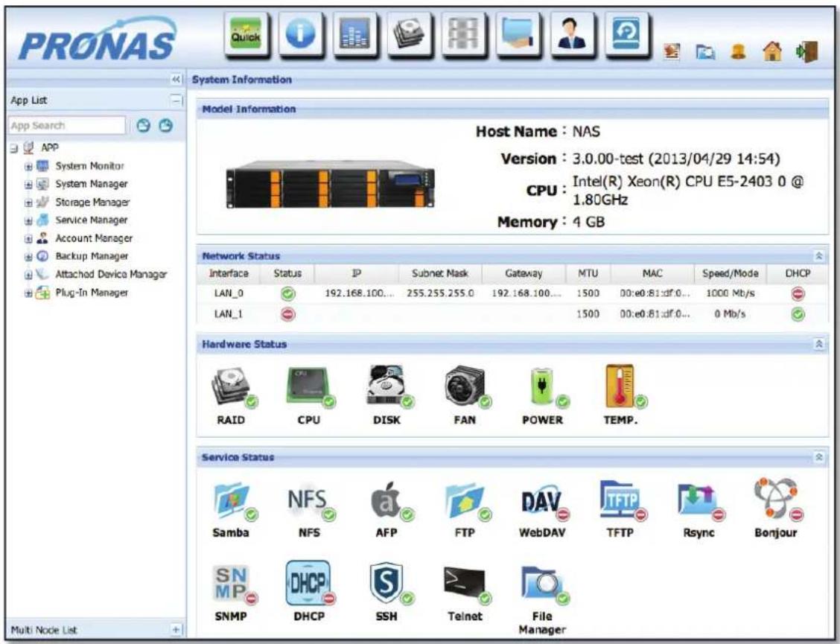The image size is (840, 644).
Task: Expand the System Monitor tree node
Action: 28,167
